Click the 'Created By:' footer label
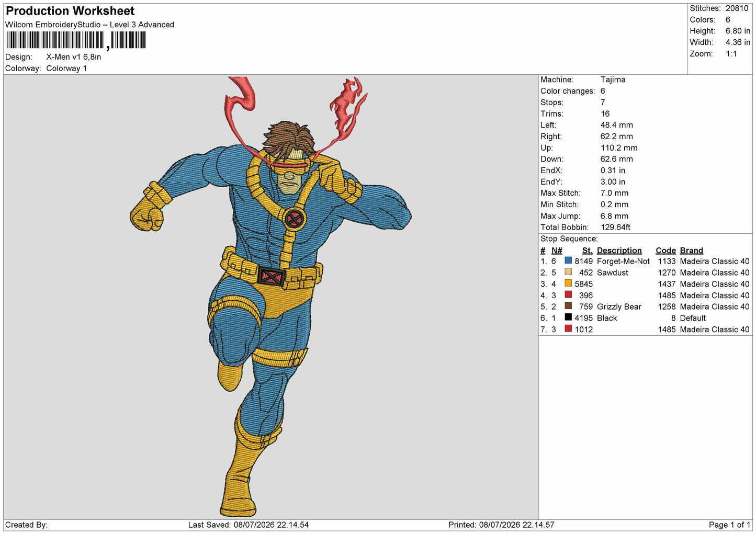The width and height of the screenshot is (756, 534). 26,525
